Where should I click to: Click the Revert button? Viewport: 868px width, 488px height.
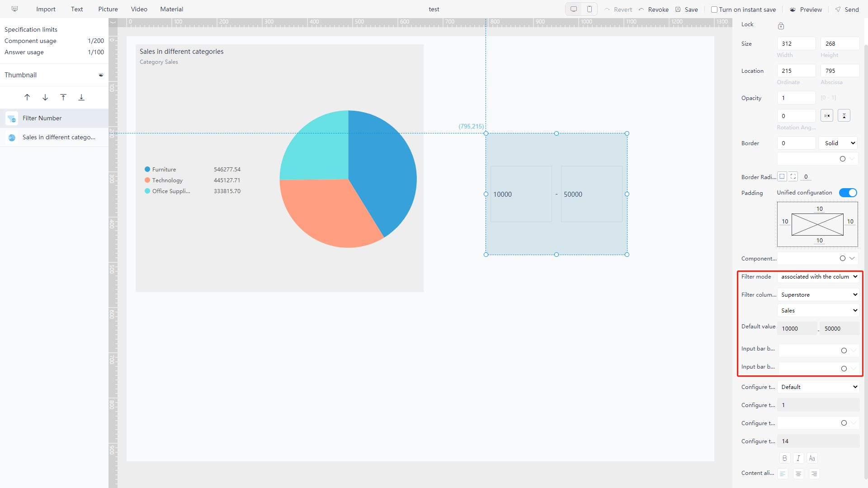tap(618, 9)
